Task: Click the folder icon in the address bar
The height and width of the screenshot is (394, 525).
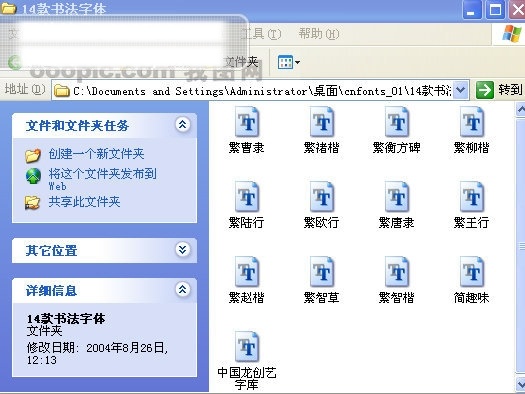Action: [62, 90]
